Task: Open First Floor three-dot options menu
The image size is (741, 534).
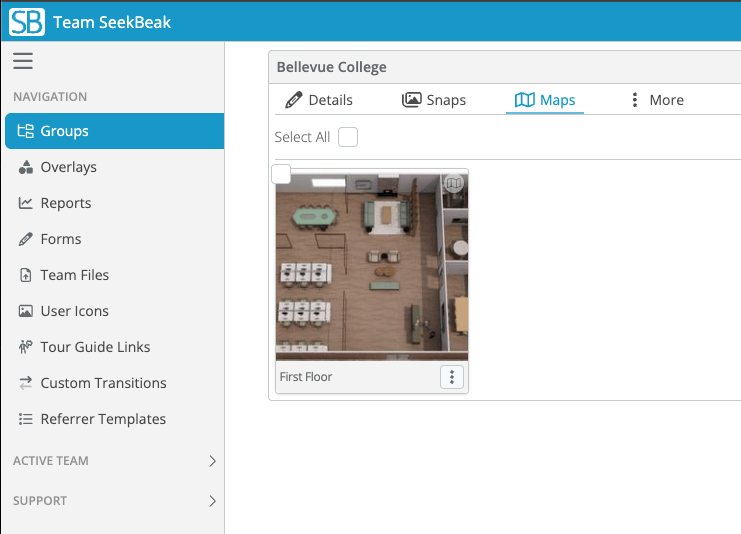Action: click(x=452, y=377)
